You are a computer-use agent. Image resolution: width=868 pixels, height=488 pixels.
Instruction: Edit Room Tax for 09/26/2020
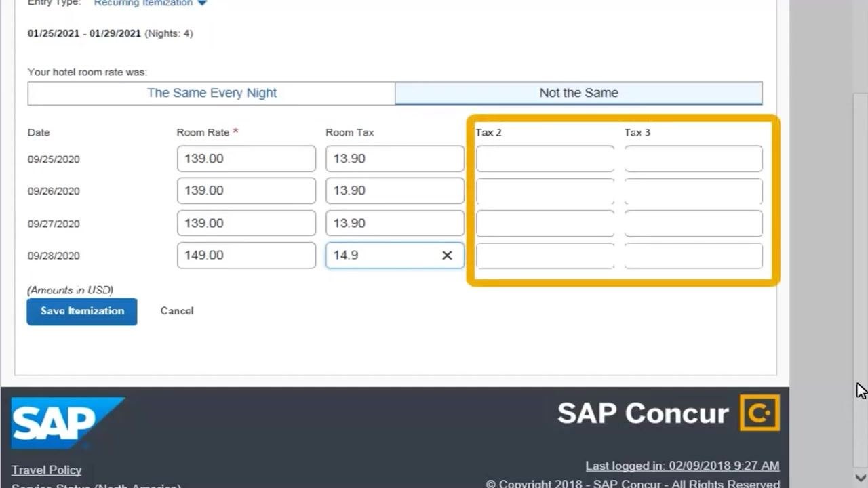coord(395,190)
